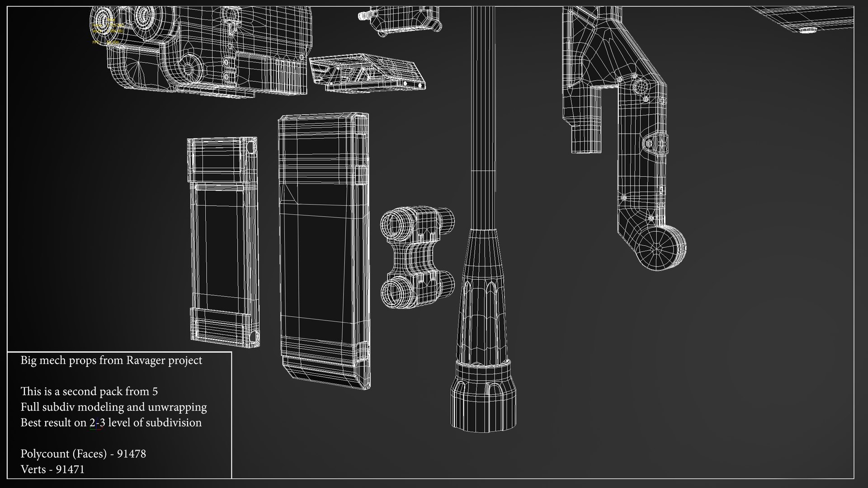
Task: Select the short flat panel wireframe model
Action: pos(223,242)
